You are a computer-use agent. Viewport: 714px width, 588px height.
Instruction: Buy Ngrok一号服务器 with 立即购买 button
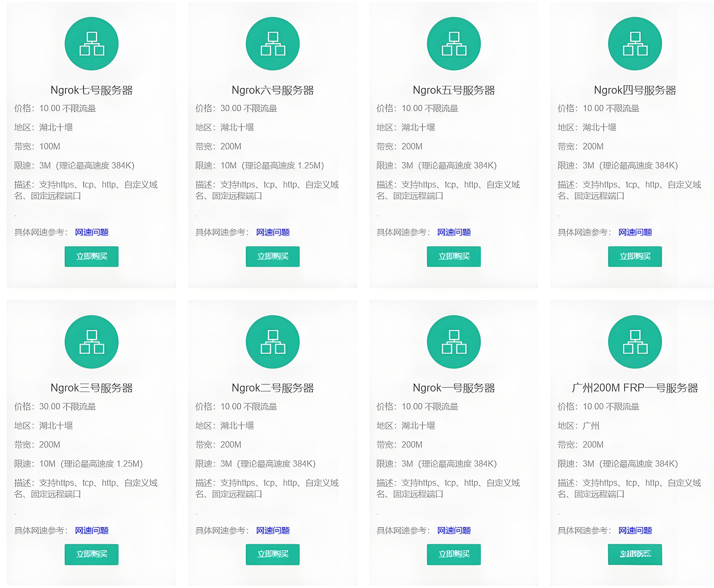(x=454, y=554)
